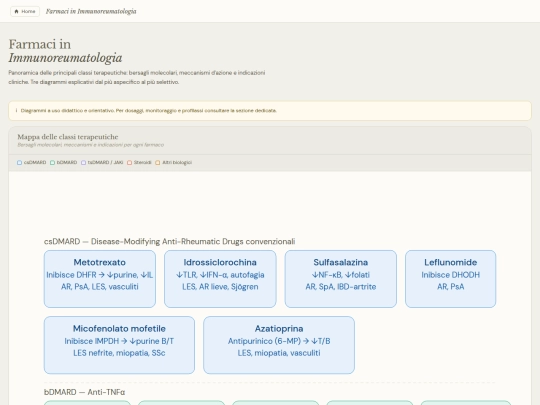
Task: Click the text '↓NF-κB, ↓folati'
Action: (x=341, y=275)
